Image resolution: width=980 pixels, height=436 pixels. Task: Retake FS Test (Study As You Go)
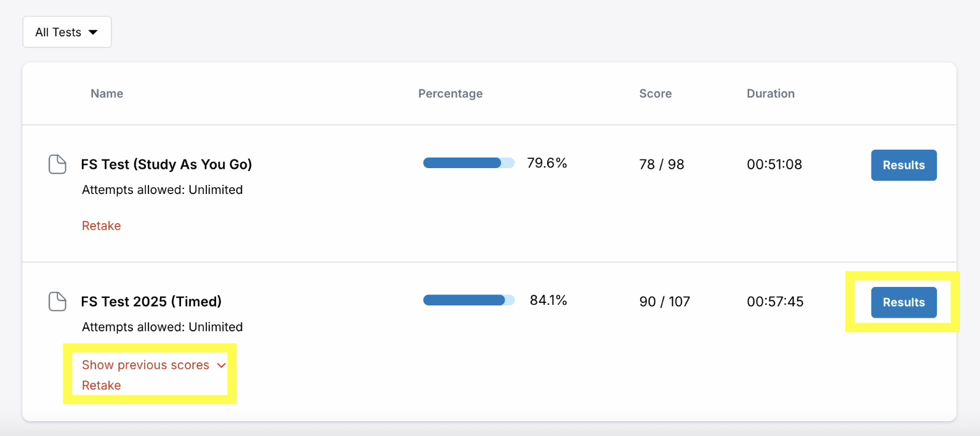coord(102,226)
